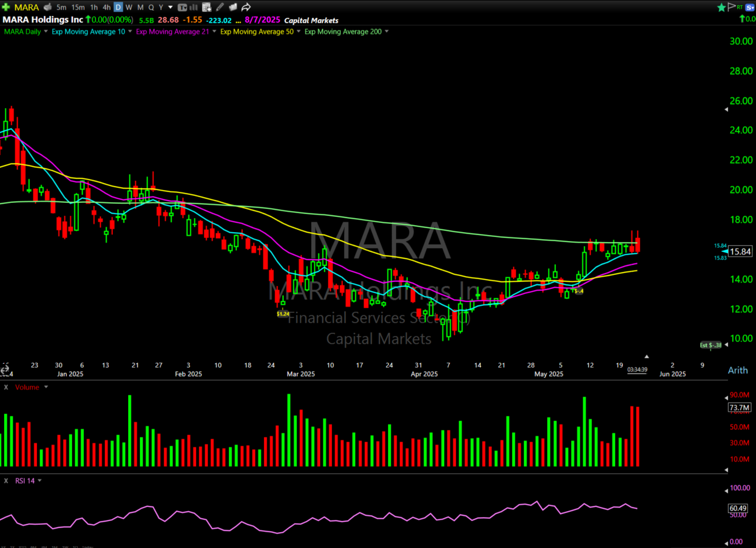Open the add-to-watchlist table icon

click(x=207, y=7)
